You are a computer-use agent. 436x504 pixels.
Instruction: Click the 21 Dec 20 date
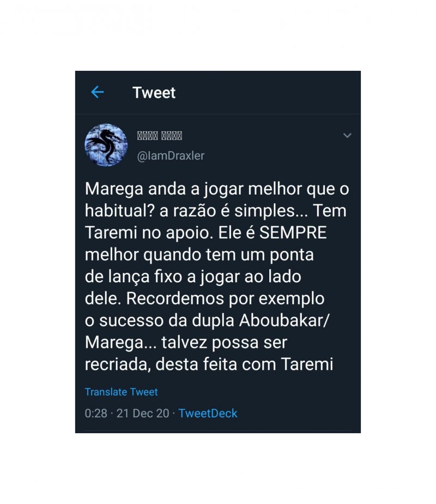tap(143, 414)
